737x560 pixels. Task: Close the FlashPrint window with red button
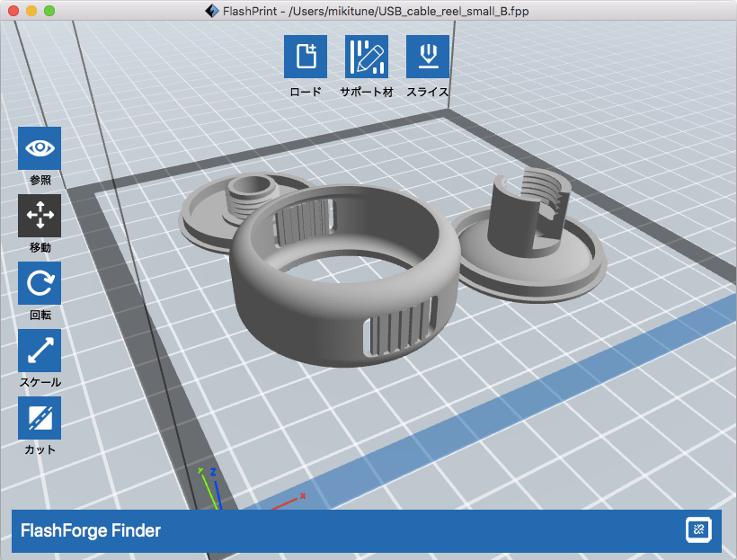coord(13,11)
